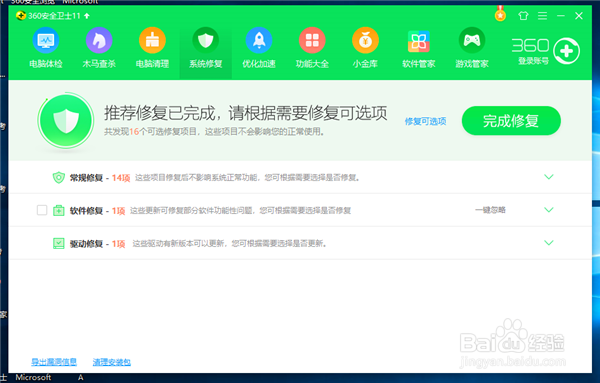The height and width of the screenshot is (383, 600).
Task: Click the large green shield status icon
Action: click(x=66, y=121)
